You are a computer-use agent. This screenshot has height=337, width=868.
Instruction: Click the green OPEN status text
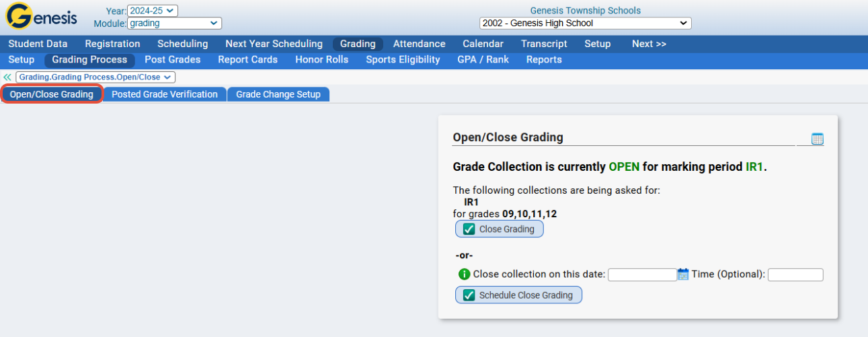coord(624,167)
